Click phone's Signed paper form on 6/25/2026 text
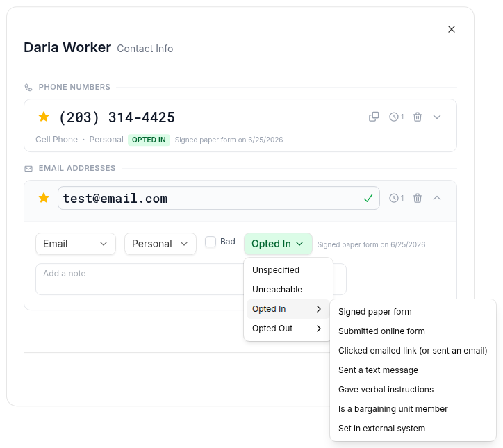503x448 pixels. coord(229,140)
